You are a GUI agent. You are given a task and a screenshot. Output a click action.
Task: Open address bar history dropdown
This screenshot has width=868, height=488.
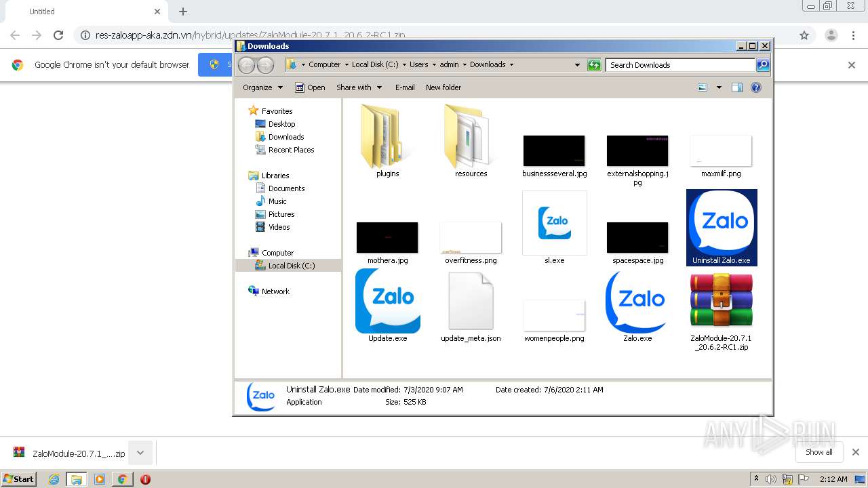tap(577, 65)
